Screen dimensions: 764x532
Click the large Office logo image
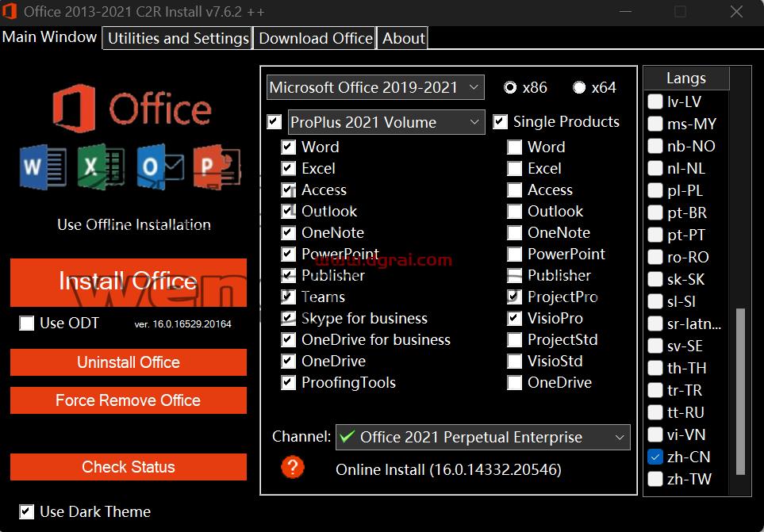pos(132,109)
